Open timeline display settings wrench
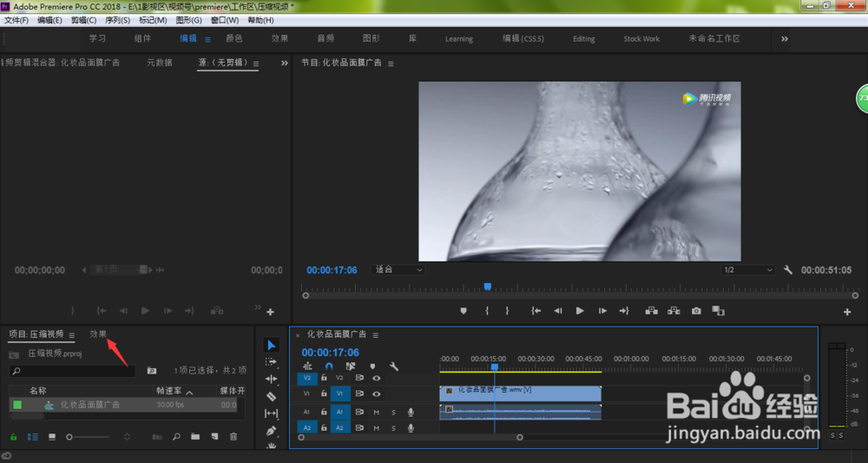This screenshot has height=463, width=868. [394, 367]
